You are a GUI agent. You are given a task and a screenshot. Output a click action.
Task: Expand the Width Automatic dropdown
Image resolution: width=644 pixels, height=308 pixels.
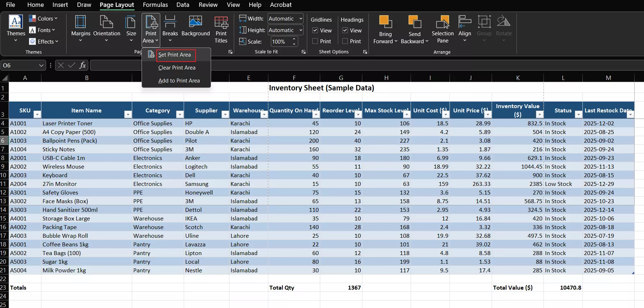(300, 19)
